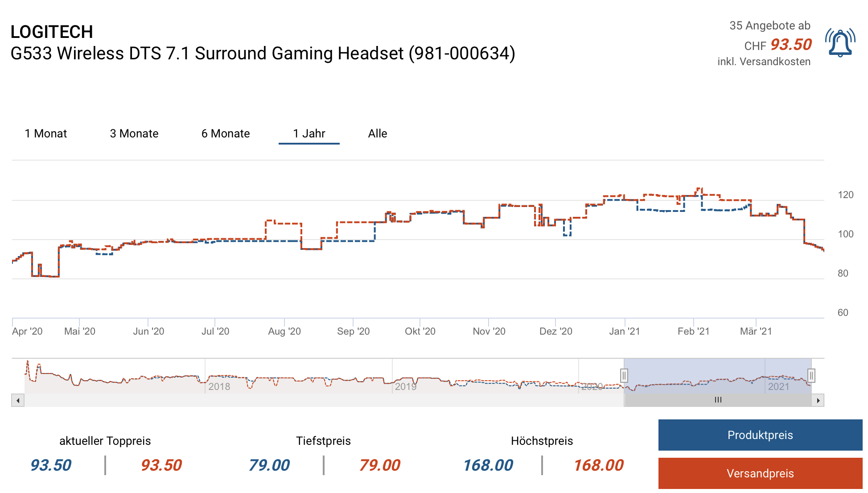Image resolution: width=868 pixels, height=493 pixels.
Task: Select the 1 Jahr tab
Action: point(309,133)
